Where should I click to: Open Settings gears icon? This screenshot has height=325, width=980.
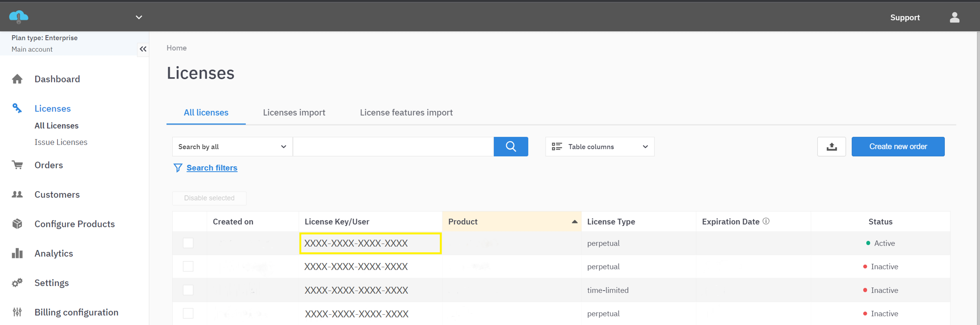click(17, 283)
